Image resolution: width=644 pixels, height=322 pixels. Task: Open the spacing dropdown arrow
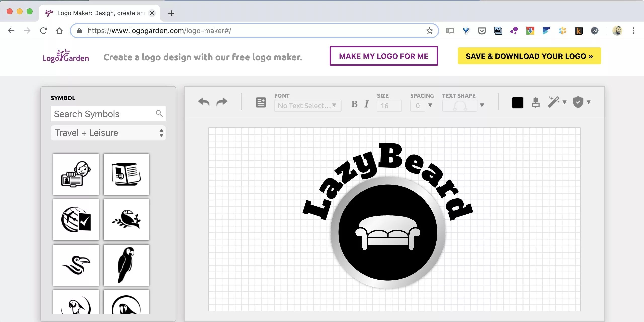430,105
